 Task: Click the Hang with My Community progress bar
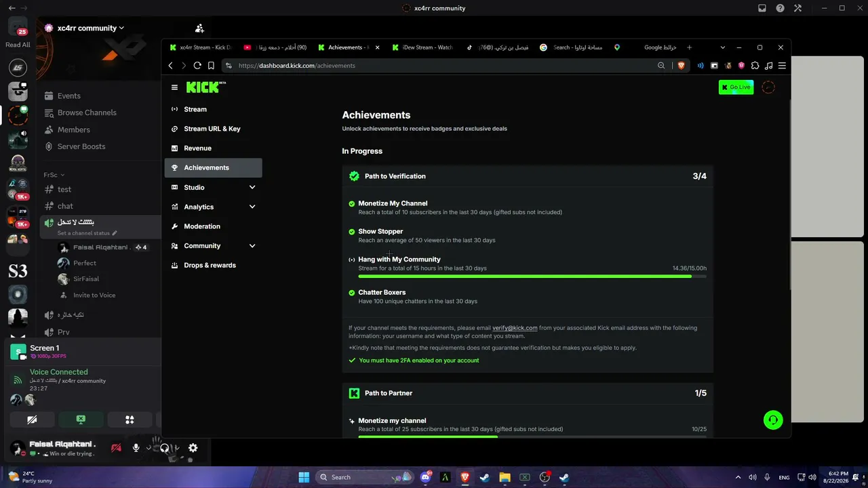point(532,277)
